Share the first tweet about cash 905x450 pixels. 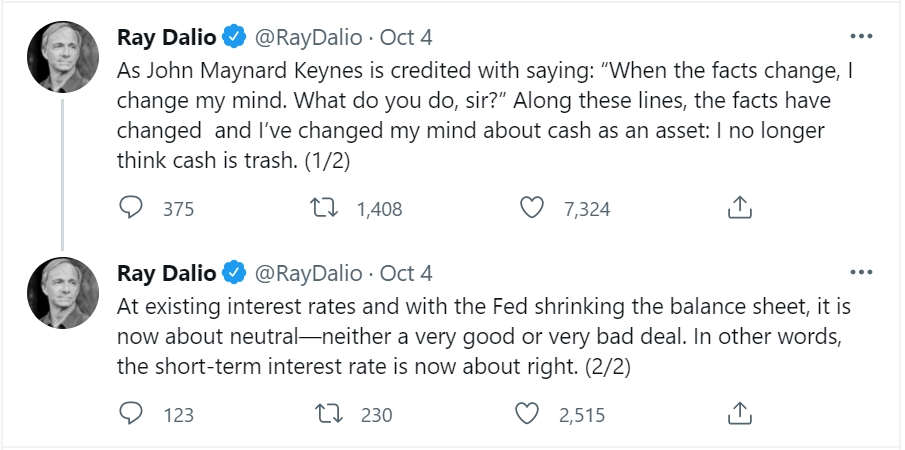(738, 208)
